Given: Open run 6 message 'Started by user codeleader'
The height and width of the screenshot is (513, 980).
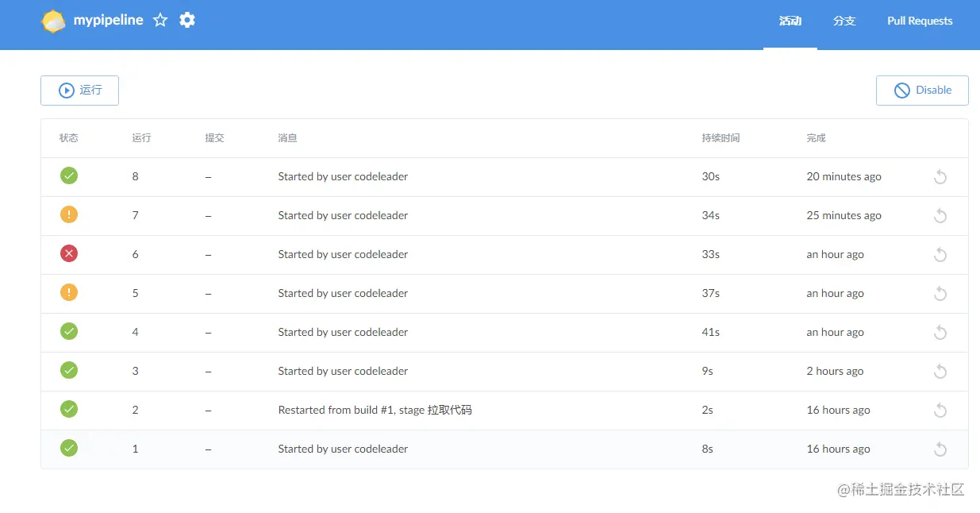Looking at the screenshot, I should pyautogui.click(x=343, y=254).
